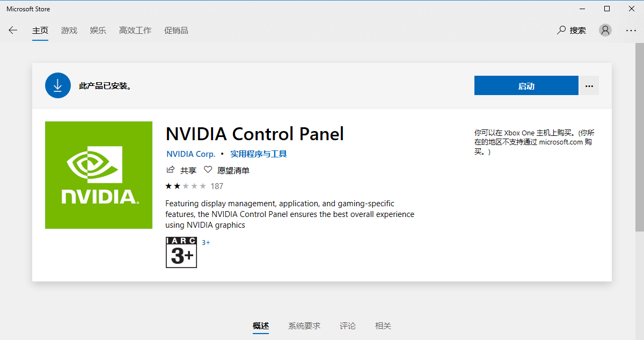This screenshot has width=644, height=340.
Task: Switch to the 游戏 tab
Action: pyautogui.click(x=69, y=31)
